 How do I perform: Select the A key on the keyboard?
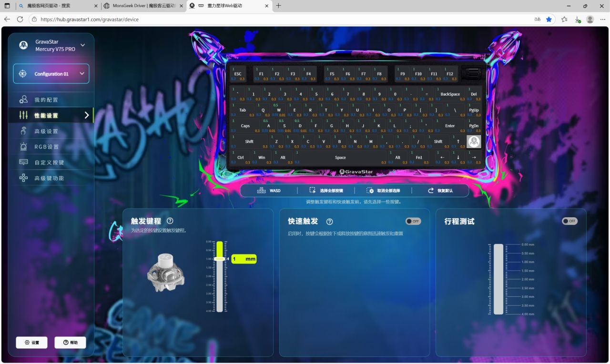click(x=269, y=126)
